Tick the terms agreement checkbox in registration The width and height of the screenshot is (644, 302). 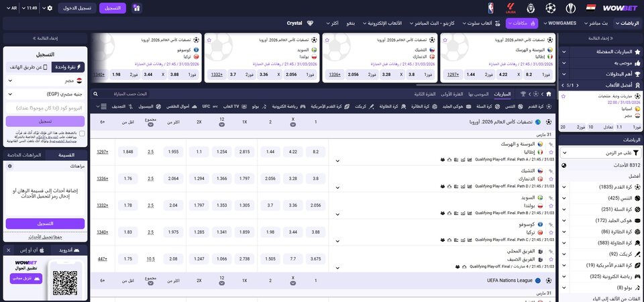pyautogui.click(x=82, y=134)
